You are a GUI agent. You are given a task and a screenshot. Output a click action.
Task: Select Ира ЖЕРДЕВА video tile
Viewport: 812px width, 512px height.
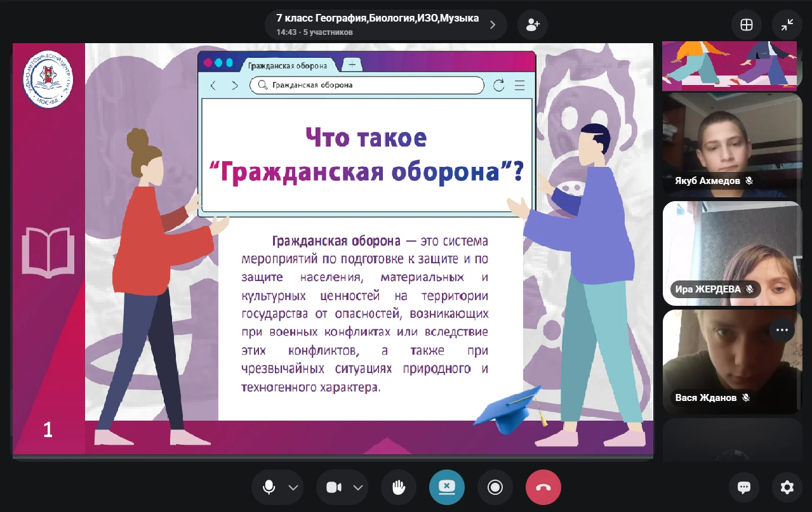pyautogui.click(x=732, y=254)
